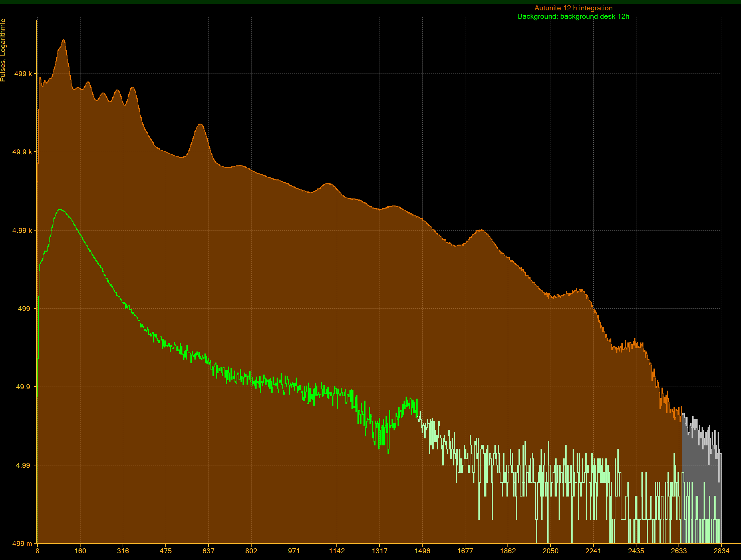
Task: Click the 49.9 k y-axis label
Action: click(22, 152)
